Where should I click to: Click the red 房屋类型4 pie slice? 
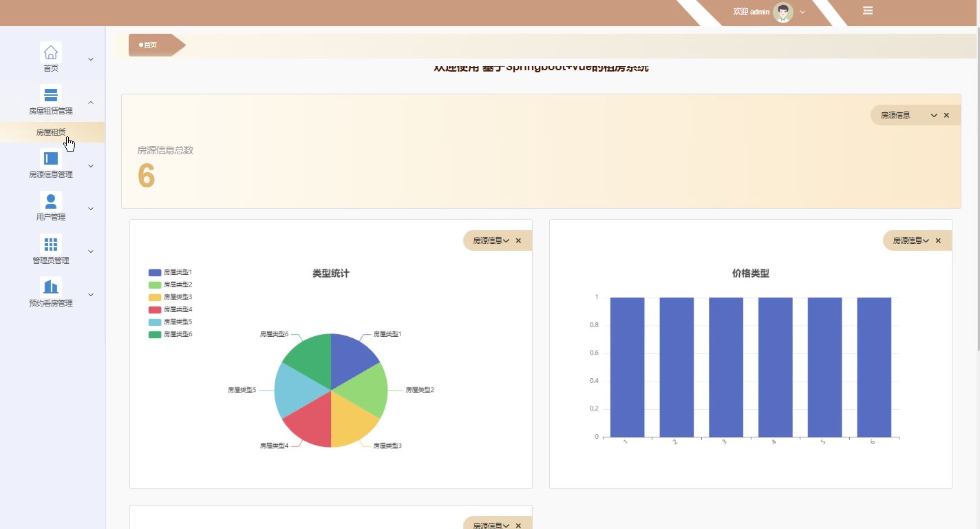312,423
